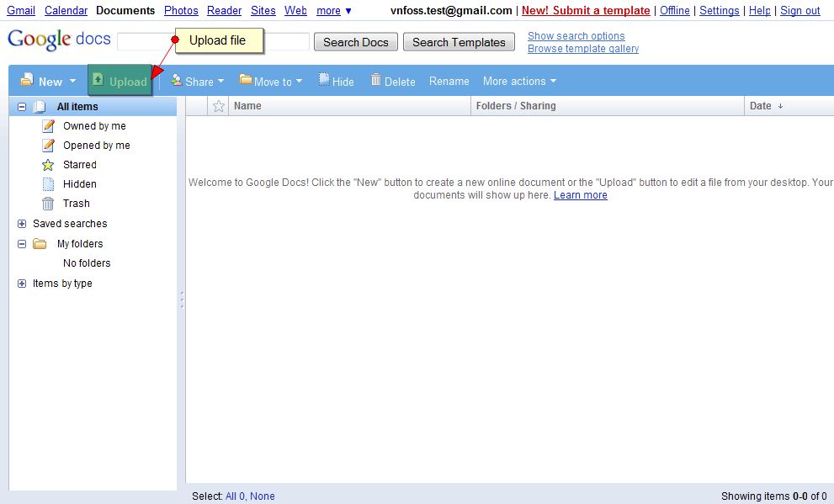The height and width of the screenshot is (504, 834).
Task: Click the Hide document icon in toolbar
Action: coord(324,80)
